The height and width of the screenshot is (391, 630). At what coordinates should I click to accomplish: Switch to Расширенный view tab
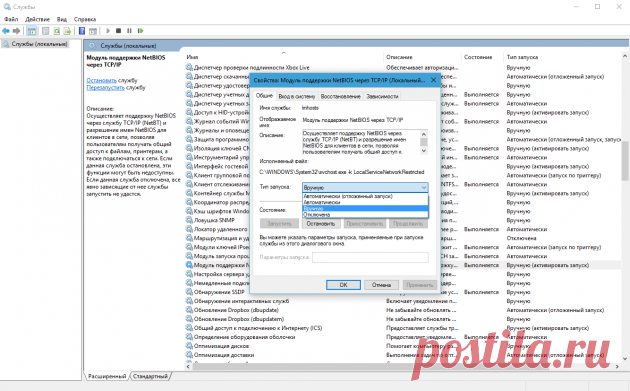click(107, 376)
